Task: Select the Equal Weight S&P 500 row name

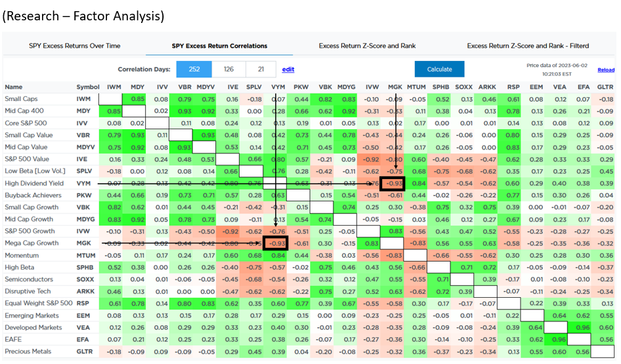Action: pyautogui.click(x=39, y=303)
